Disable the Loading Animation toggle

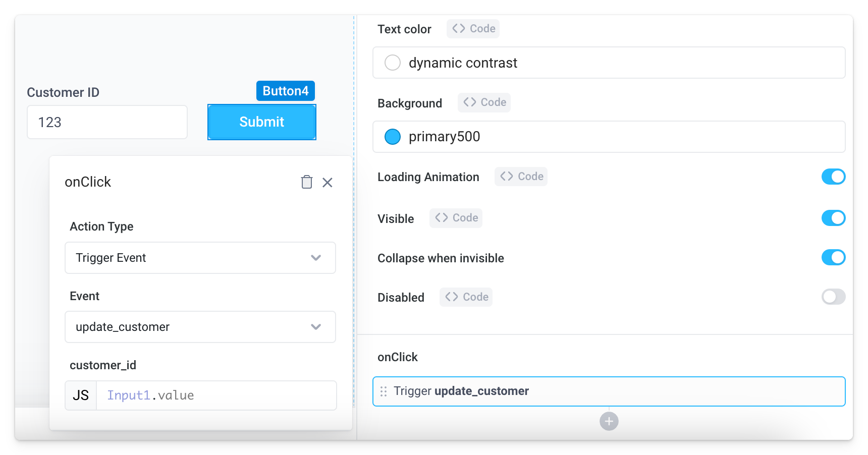(x=833, y=177)
